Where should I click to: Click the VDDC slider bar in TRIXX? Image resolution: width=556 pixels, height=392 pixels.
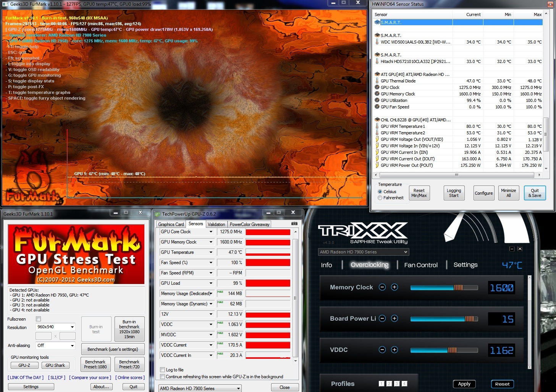coord(444,350)
